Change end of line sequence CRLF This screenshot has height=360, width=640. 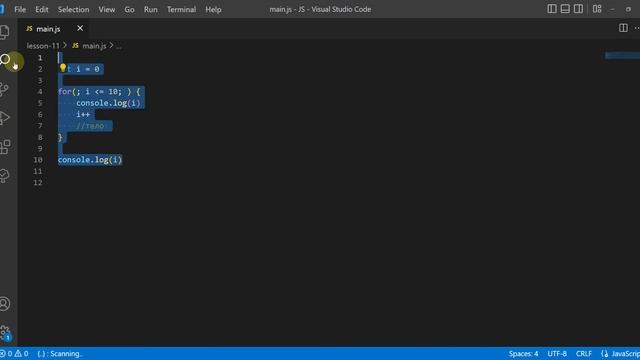point(584,353)
